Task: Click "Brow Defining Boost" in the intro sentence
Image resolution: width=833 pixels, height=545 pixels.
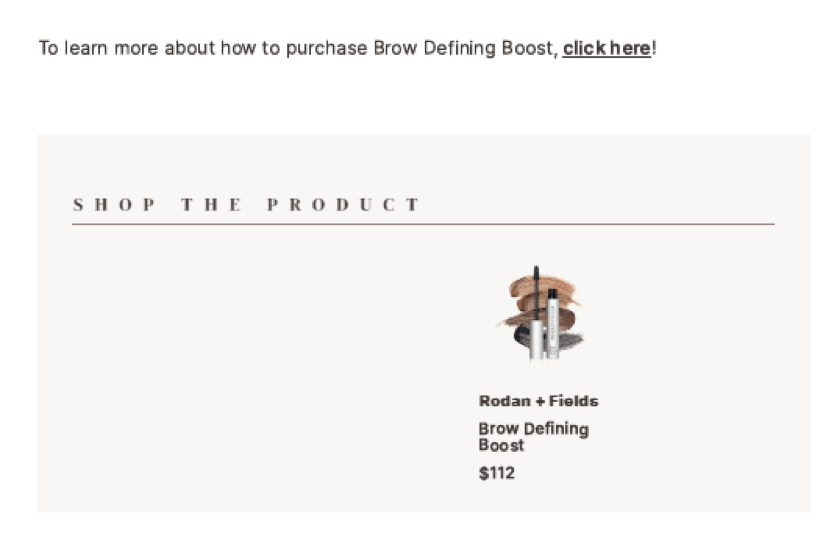Action: 464,48
